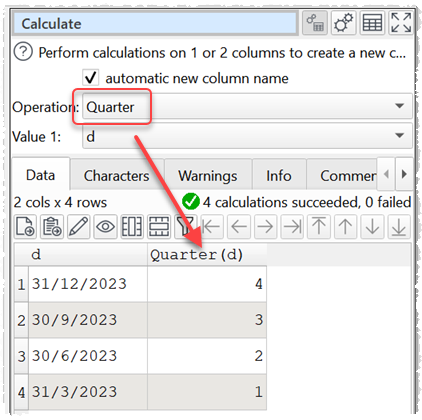Click the Quarter(d) value 1 cell

click(207, 392)
